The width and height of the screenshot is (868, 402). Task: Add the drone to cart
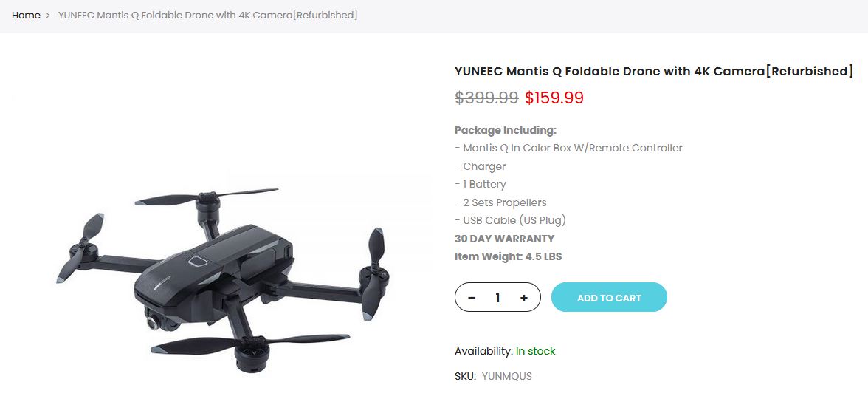click(x=609, y=297)
